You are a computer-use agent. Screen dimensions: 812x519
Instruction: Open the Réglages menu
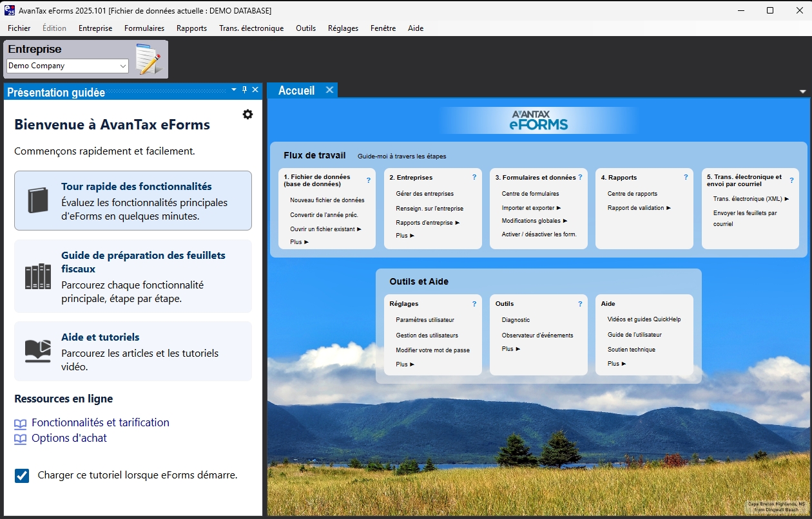point(343,28)
